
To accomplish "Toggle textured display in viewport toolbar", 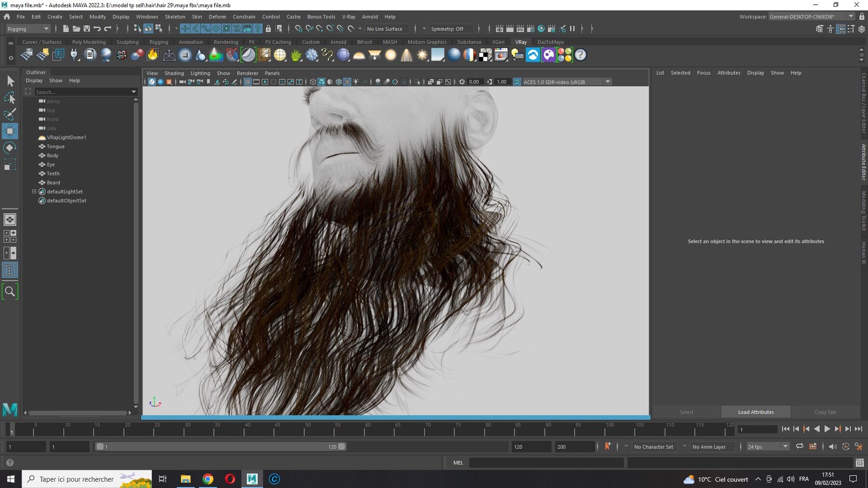I will point(347,82).
